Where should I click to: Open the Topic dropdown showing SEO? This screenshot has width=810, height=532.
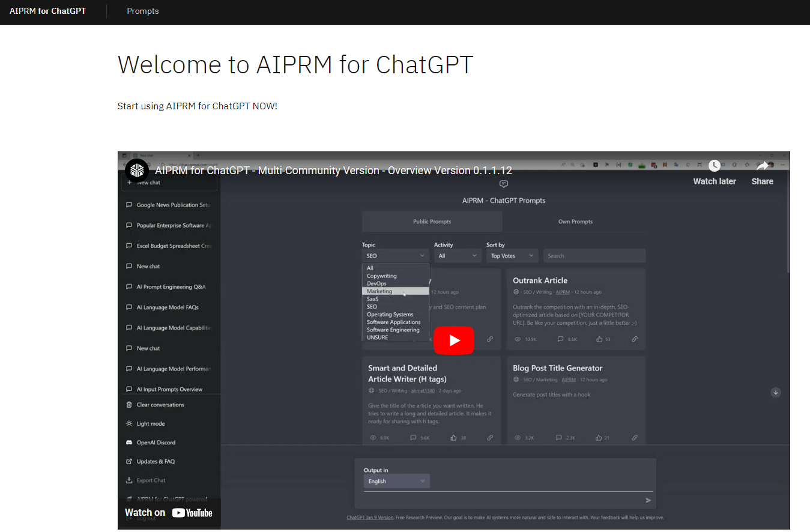(x=395, y=256)
